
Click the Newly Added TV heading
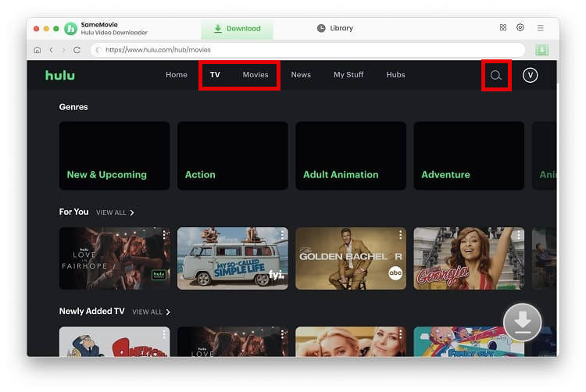91,311
